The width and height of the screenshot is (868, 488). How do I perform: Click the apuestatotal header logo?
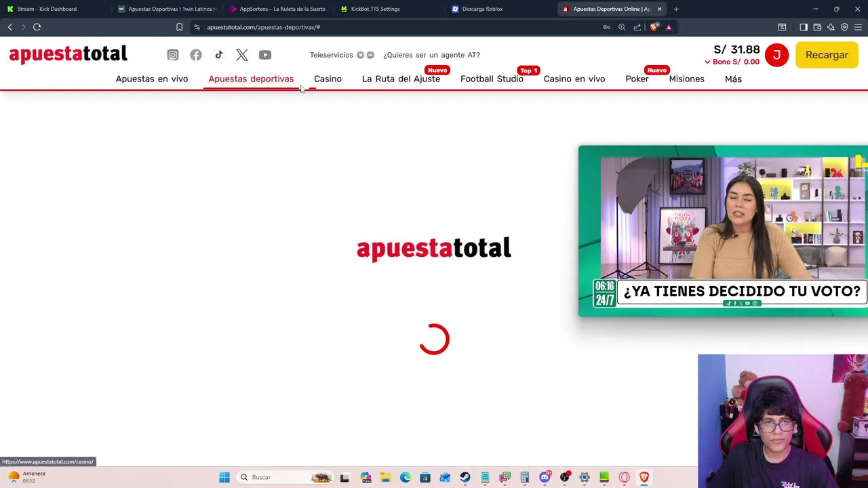pyautogui.click(x=68, y=54)
